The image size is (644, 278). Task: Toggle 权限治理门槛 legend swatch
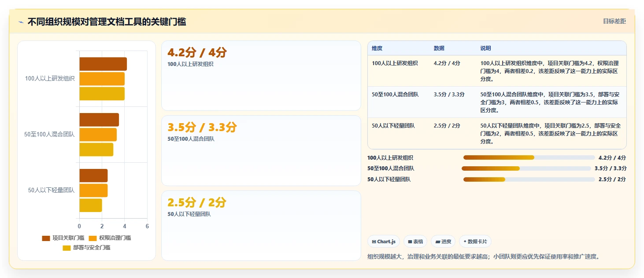[93, 238]
